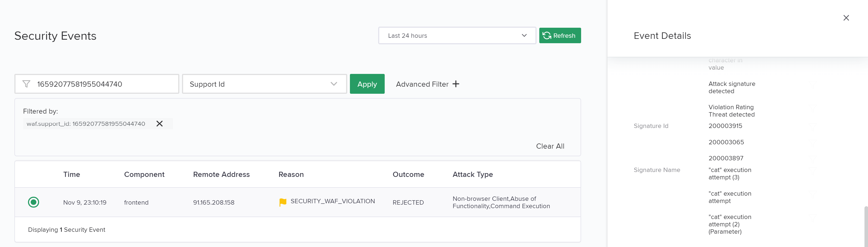The width and height of the screenshot is (868, 247).
Task: Click the REJECTED outcome cell
Action: (408, 202)
